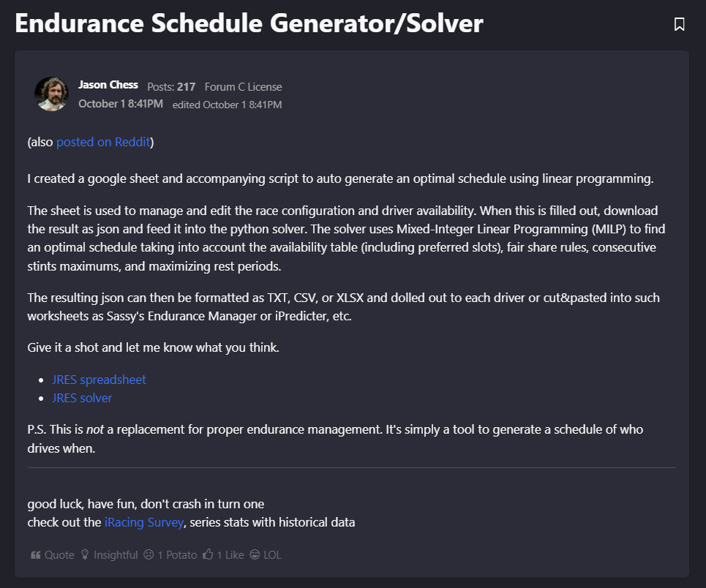Click the LOL laughing-face reaction icon
The width and height of the screenshot is (706, 588).
pyautogui.click(x=255, y=555)
